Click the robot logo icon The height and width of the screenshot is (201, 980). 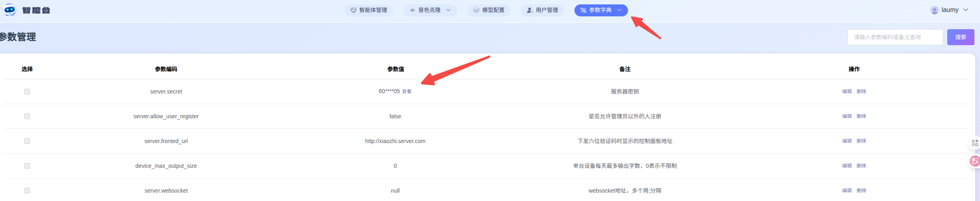[9, 10]
